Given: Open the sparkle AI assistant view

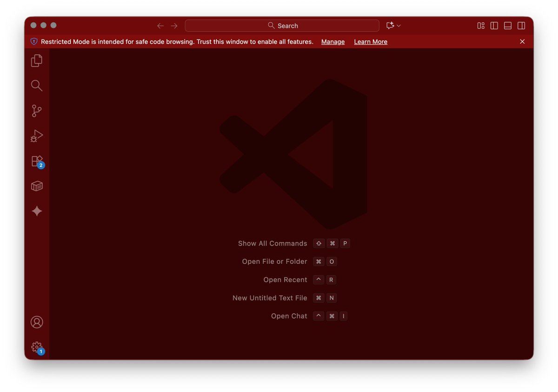Looking at the screenshot, I should 37,211.
